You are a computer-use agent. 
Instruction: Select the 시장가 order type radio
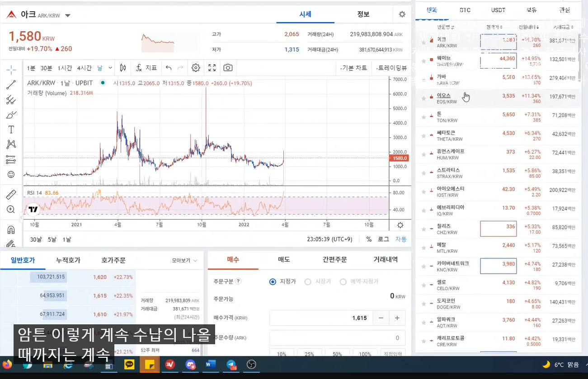pos(308,281)
